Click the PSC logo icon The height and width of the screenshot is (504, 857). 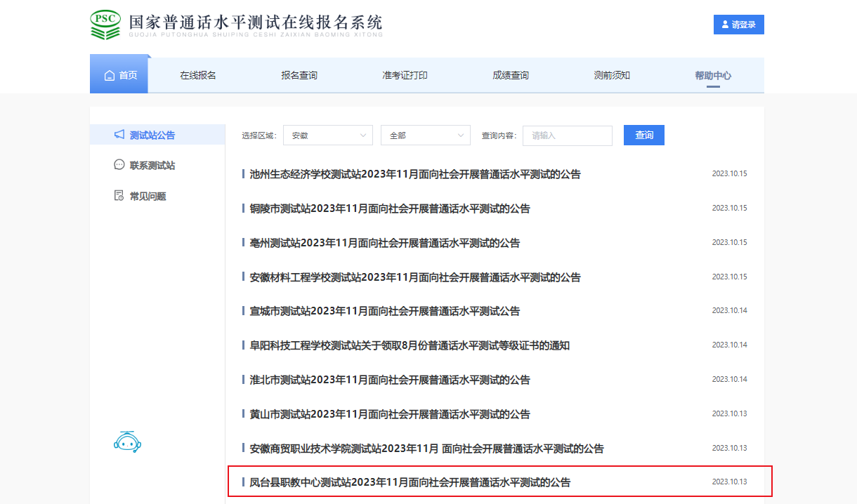pos(105,25)
